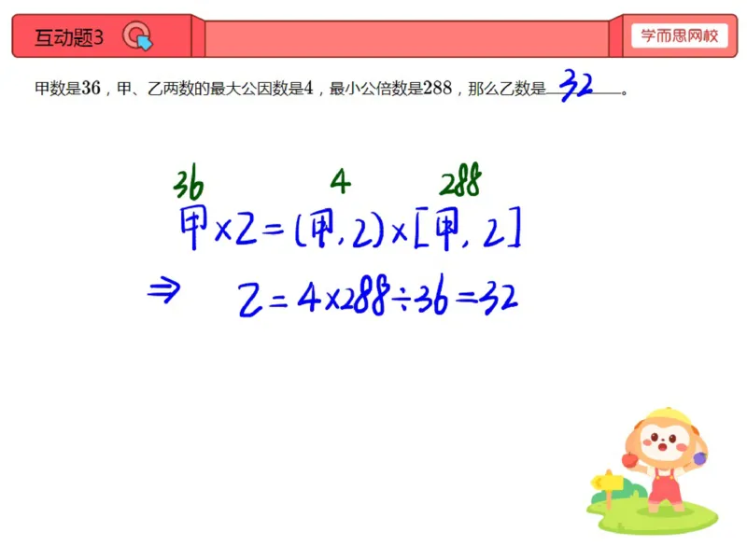
Task: Select the 互动题3 title label
Action: (x=69, y=37)
